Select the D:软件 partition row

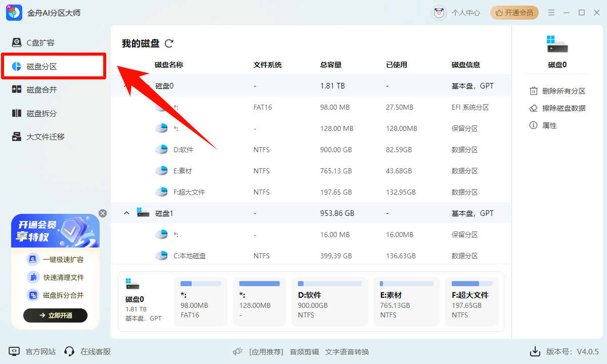[x=303, y=150]
